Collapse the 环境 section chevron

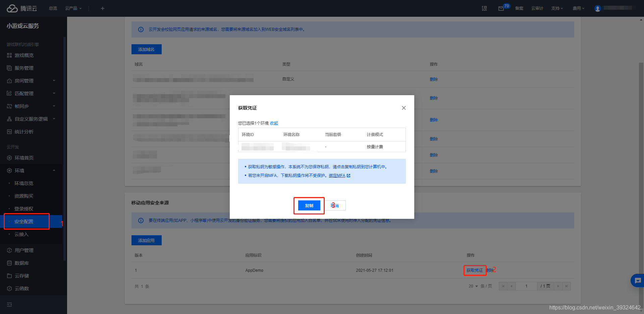[x=54, y=171]
